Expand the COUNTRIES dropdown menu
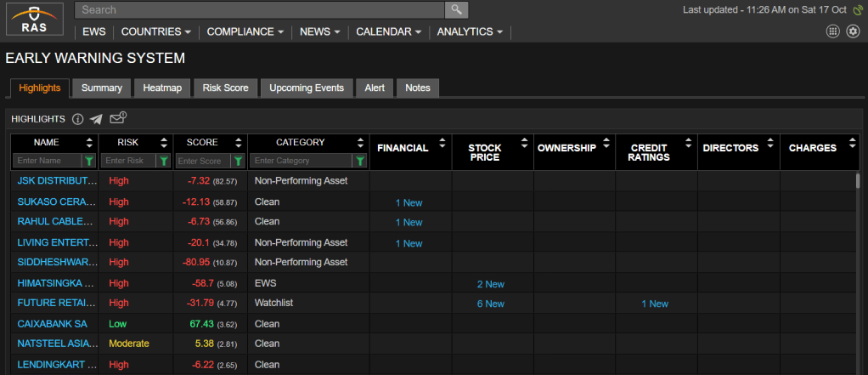The width and height of the screenshot is (868, 375). pyautogui.click(x=156, y=31)
